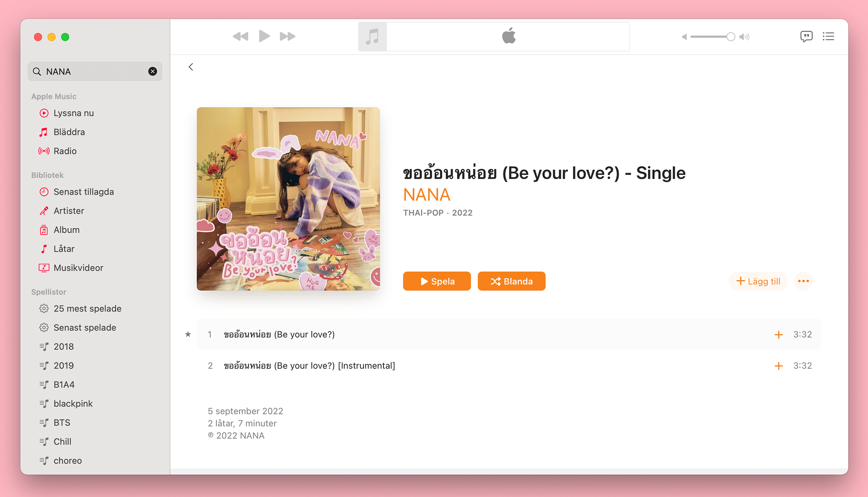Viewport: 868px width, 497px height.
Task: Open the NANA artist link
Action: (426, 194)
